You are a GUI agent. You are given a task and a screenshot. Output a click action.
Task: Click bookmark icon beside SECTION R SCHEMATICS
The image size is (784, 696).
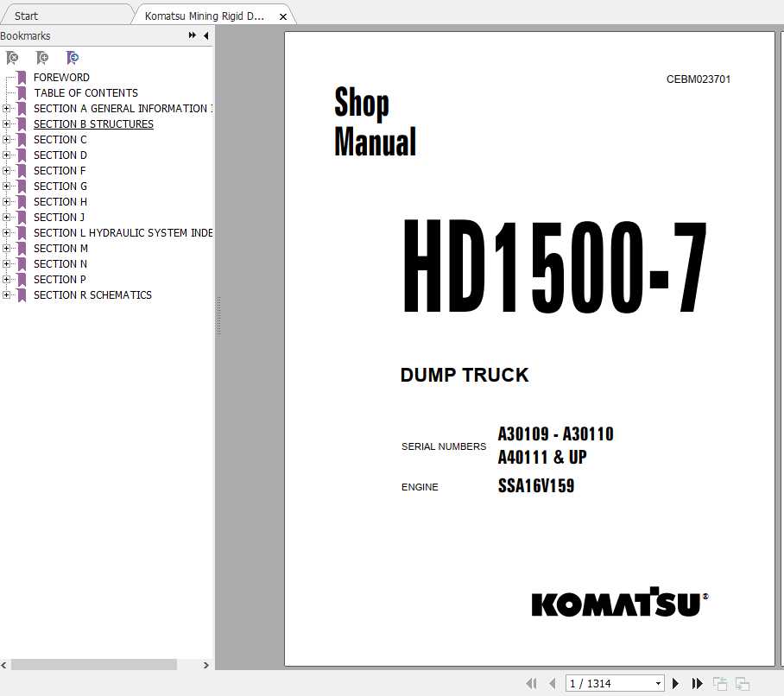pos(22,294)
